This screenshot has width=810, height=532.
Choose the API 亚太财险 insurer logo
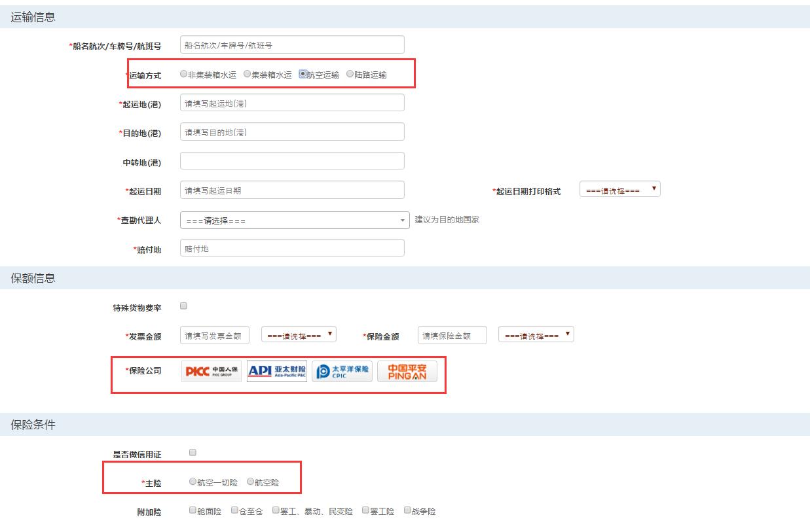[x=277, y=371]
